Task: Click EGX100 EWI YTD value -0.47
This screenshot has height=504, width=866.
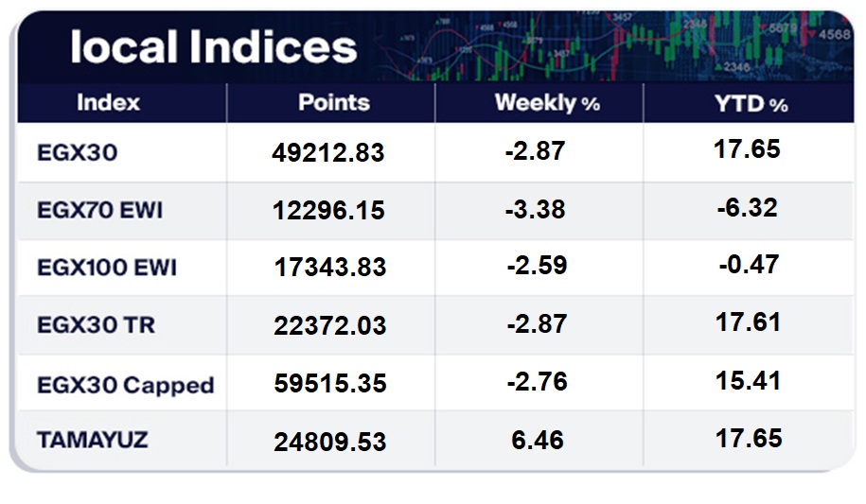Action: [x=748, y=264]
